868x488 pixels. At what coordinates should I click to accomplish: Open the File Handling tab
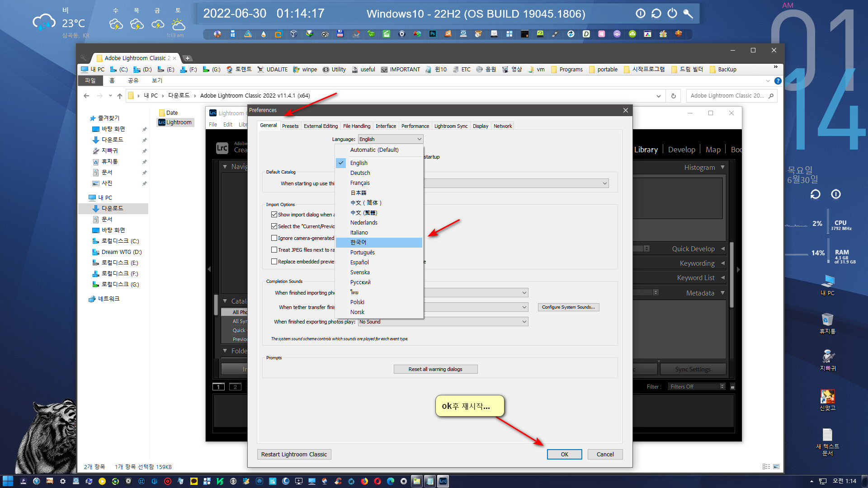(x=356, y=126)
